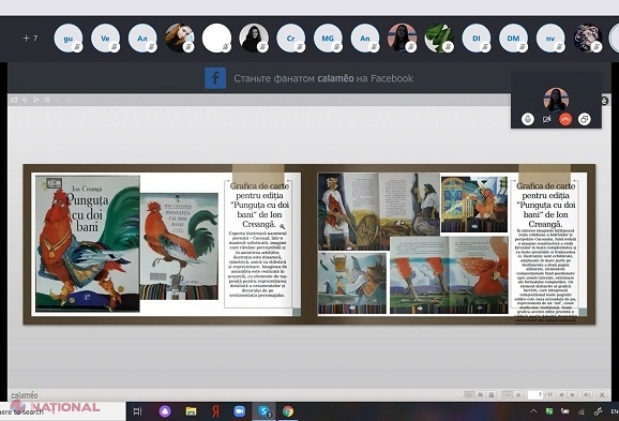Open Task View on the taskbar
The width and height of the screenshot is (619, 421).
click(137, 412)
